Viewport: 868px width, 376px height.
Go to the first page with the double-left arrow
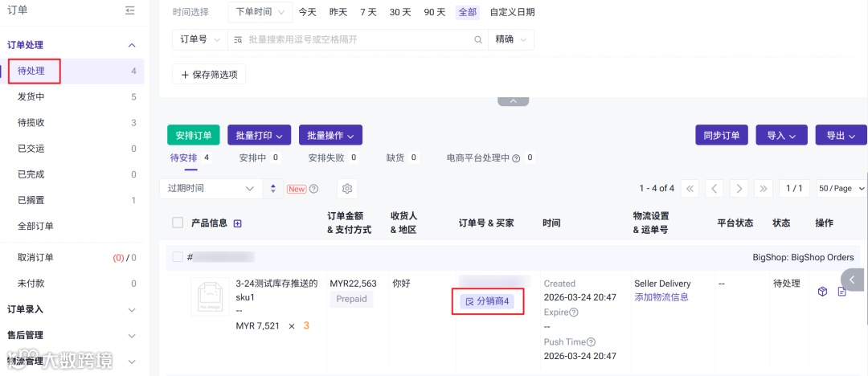coord(690,188)
